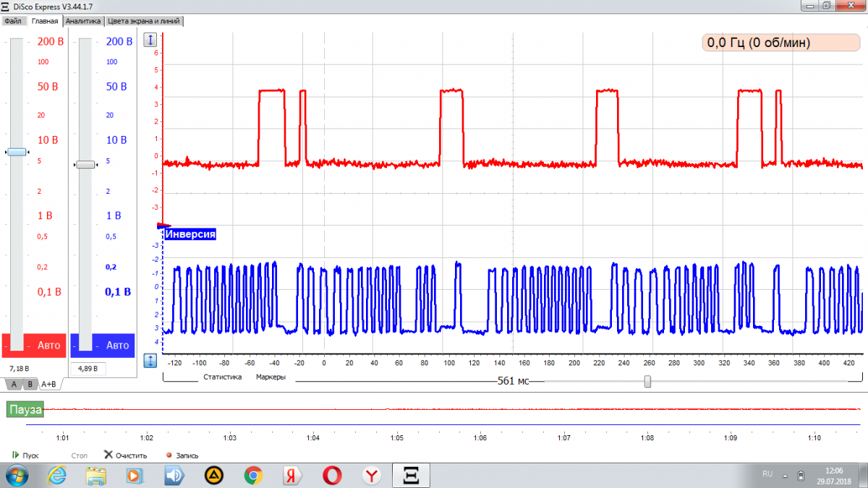The width and height of the screenshot is (868, 488).
Task: Click the 561 мс time scale slider handle
Action: tap(647, 382)
